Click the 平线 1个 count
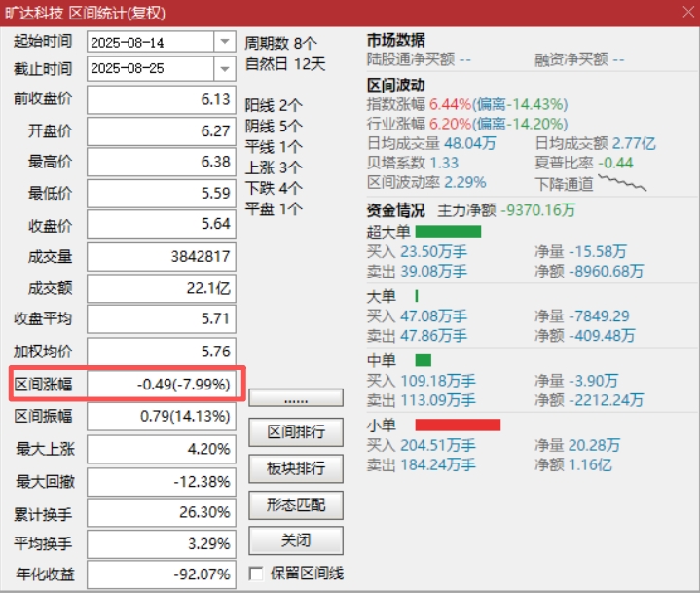The image size is (700, 593). coord(274,147)
